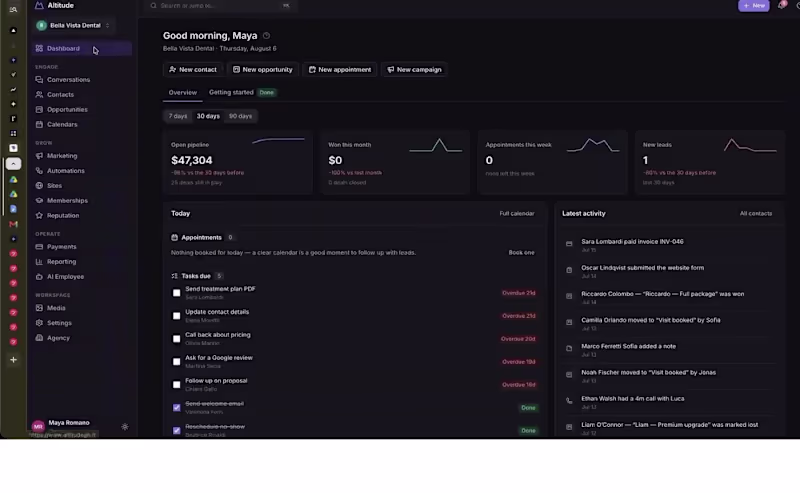The image size is (800, 493).
Task: Select the 30 days range
Action: 208,116
